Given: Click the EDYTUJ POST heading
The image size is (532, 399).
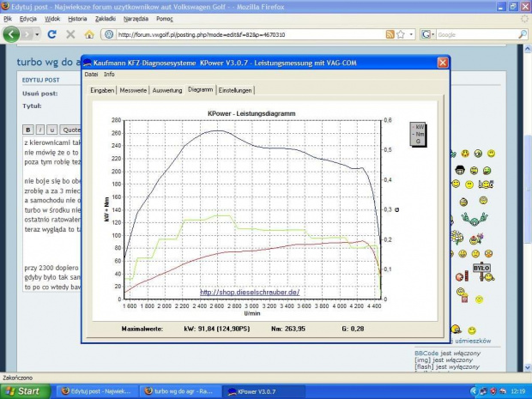Looking at the screenshot, I should pos(40,80).
